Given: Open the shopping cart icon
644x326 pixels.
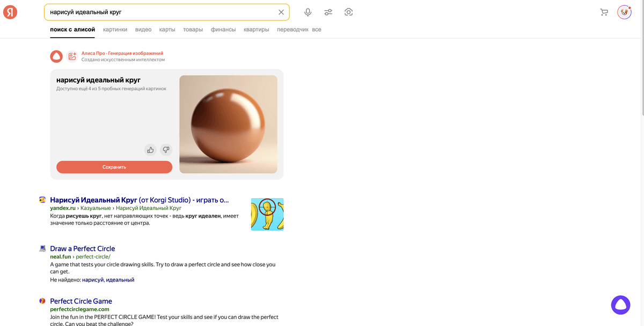Looking at the screenshot, I should pos(604,12).
